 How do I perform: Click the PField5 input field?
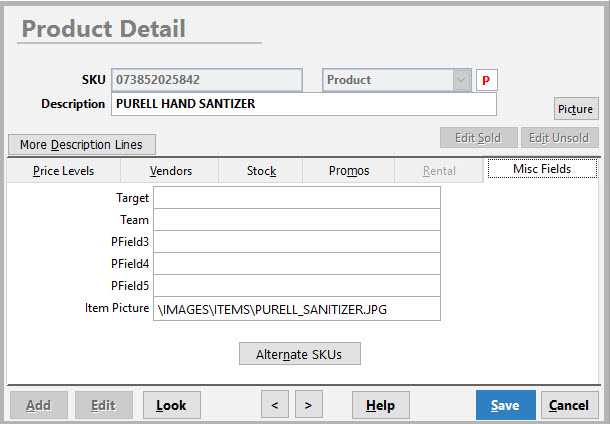click(297, 286)
